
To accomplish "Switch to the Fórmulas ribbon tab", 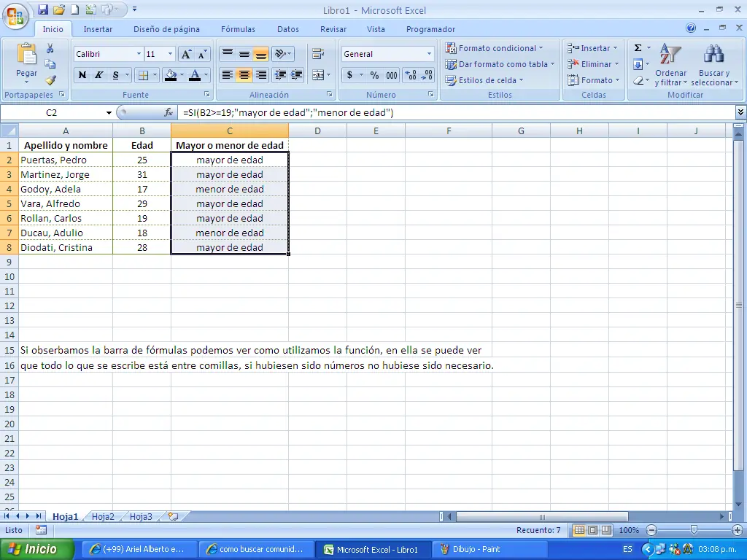I will (x=238, y=29).
